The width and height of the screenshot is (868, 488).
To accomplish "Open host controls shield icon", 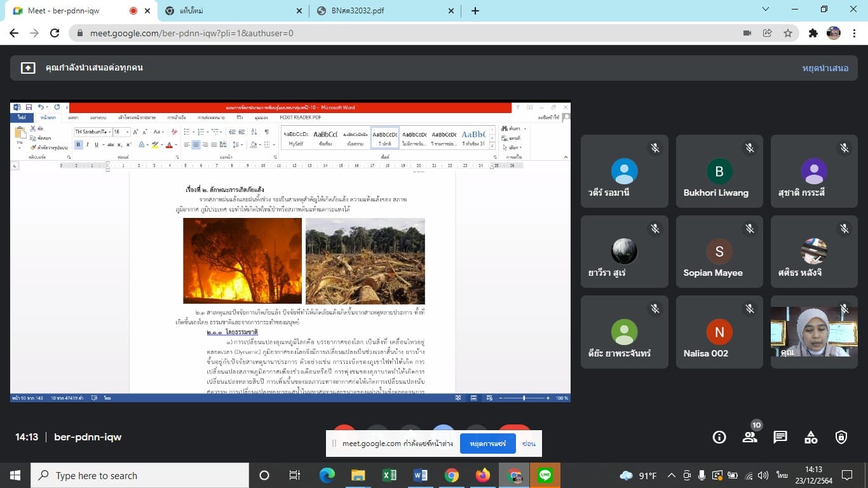I will (841, 437).
